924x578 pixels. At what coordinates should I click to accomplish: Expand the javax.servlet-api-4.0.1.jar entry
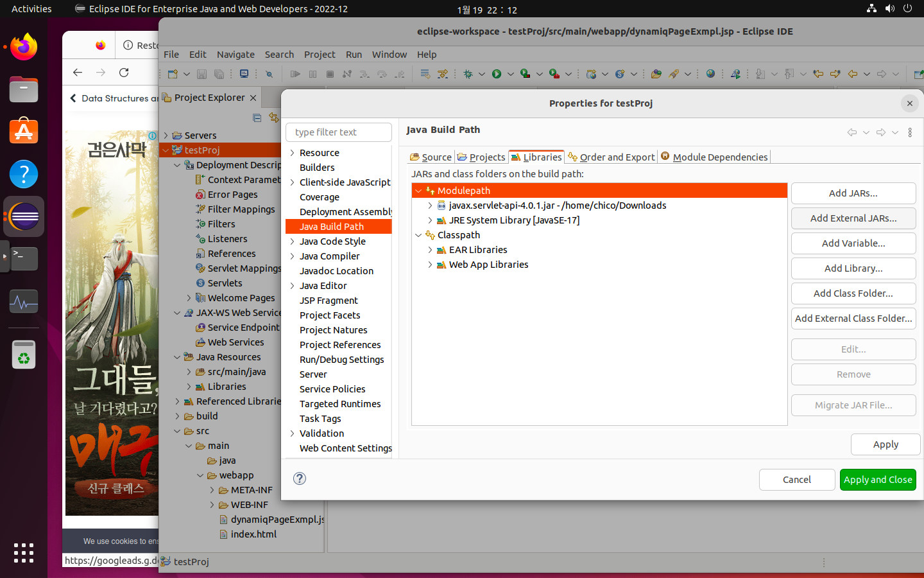tap(430, 206)
